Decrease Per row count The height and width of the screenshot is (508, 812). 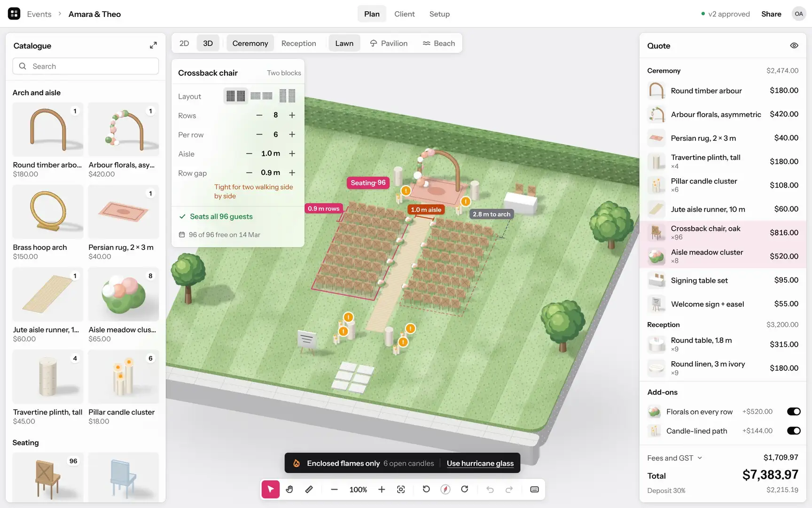pyautogui.click(x=259, y=135)
